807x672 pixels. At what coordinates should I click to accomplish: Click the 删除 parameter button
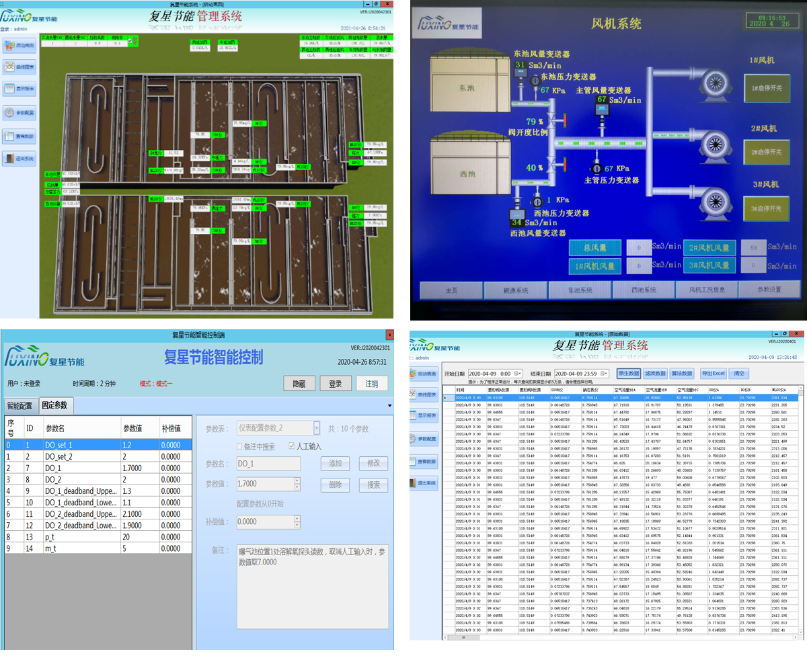[336, 485]
